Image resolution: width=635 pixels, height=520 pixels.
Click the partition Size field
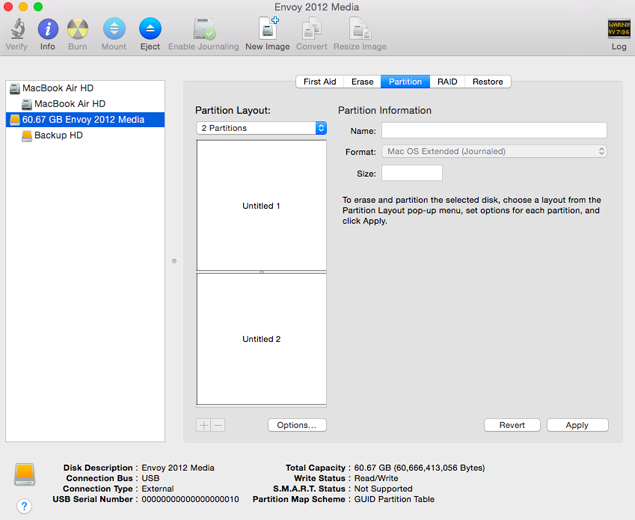pyautogui.click(x=412, y=173)
